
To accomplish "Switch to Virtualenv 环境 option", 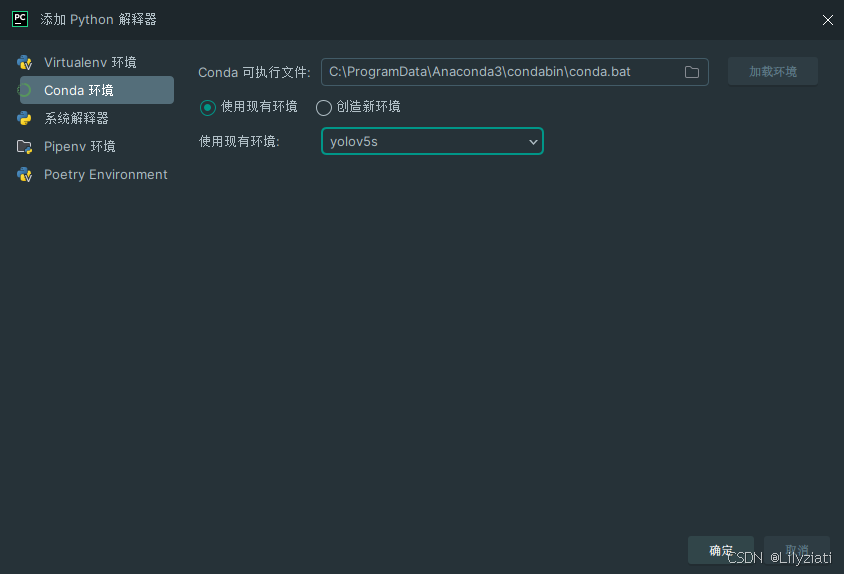I will click(90, 62).
